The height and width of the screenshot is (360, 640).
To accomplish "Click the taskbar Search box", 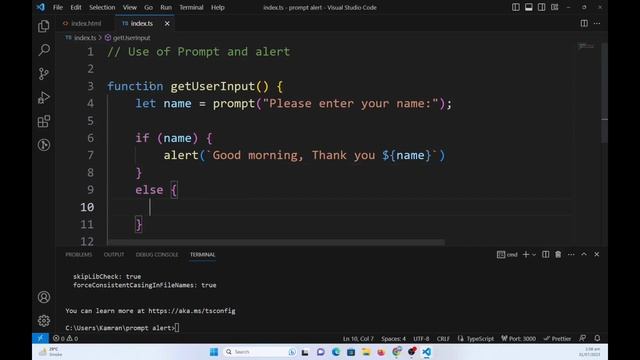I will 260,352.
